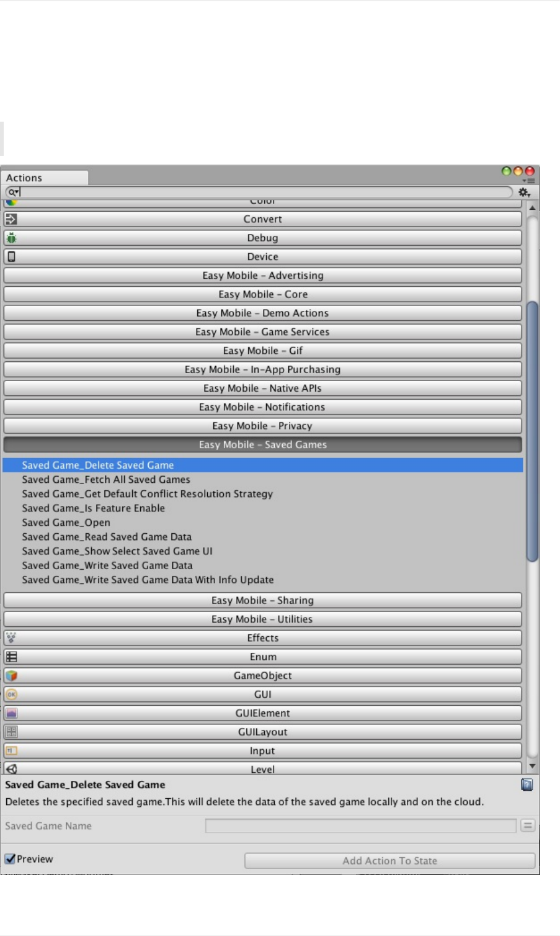Open the Actions browser settings gear menu

(524, 192)
